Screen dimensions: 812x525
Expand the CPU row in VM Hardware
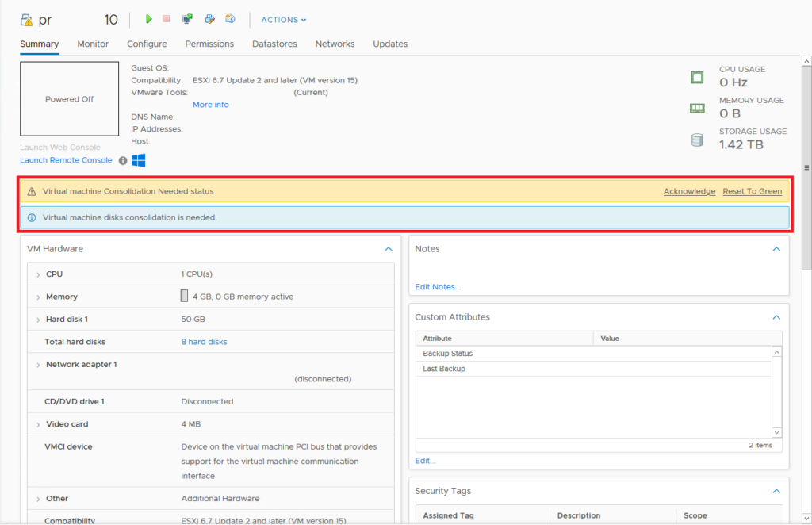click(x=38, y=274)
